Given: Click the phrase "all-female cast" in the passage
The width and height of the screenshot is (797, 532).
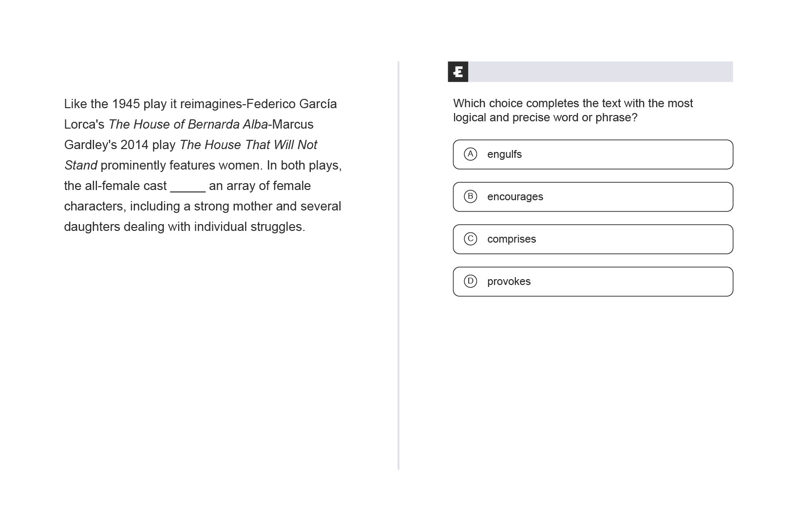Looking at the screenshot, I should [x=126, y=186].
